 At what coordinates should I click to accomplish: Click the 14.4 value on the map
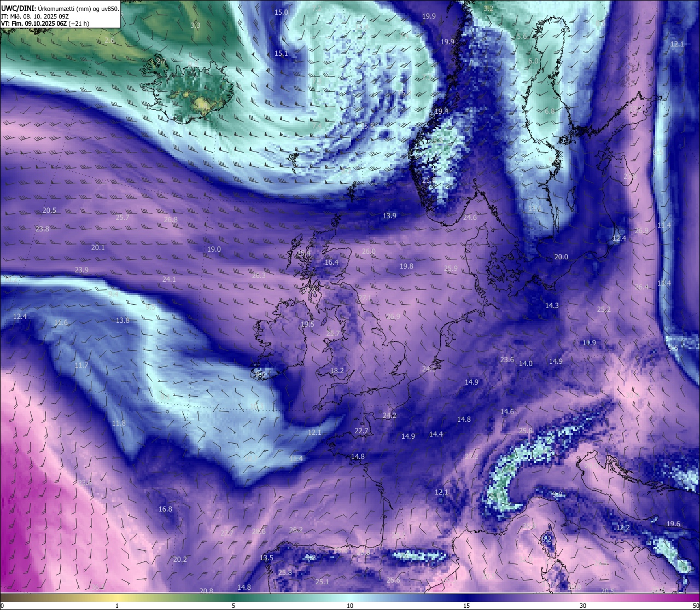436,434
